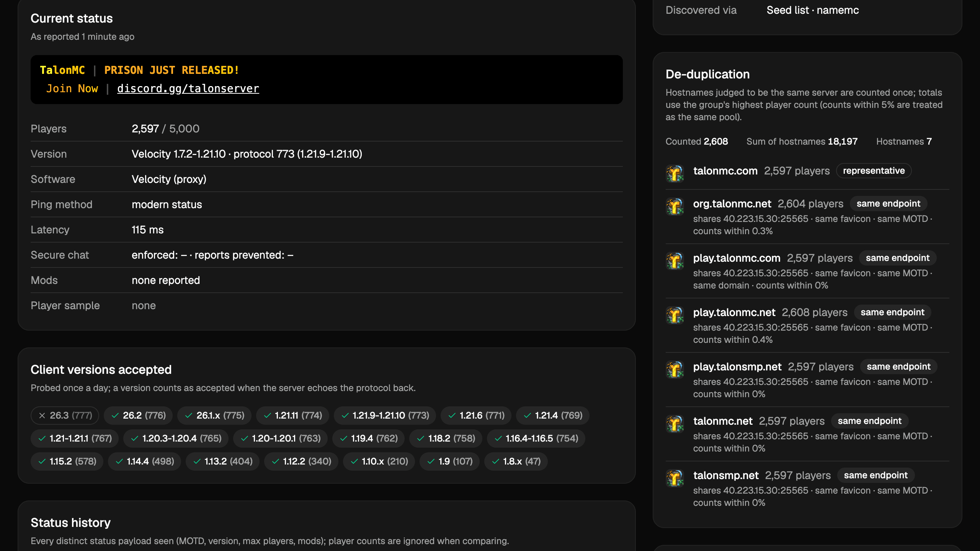Open the talonmc.com hostname
The height and width of the screenshot is (551, 980).
725,171
